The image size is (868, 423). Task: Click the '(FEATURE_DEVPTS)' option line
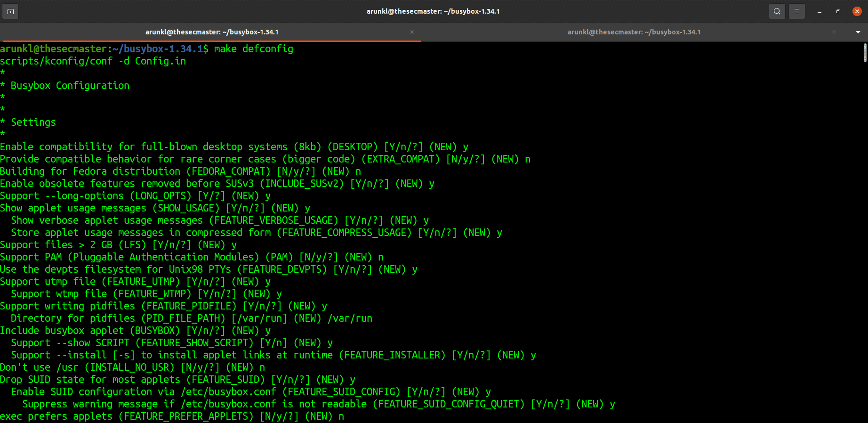pos(209,269)
